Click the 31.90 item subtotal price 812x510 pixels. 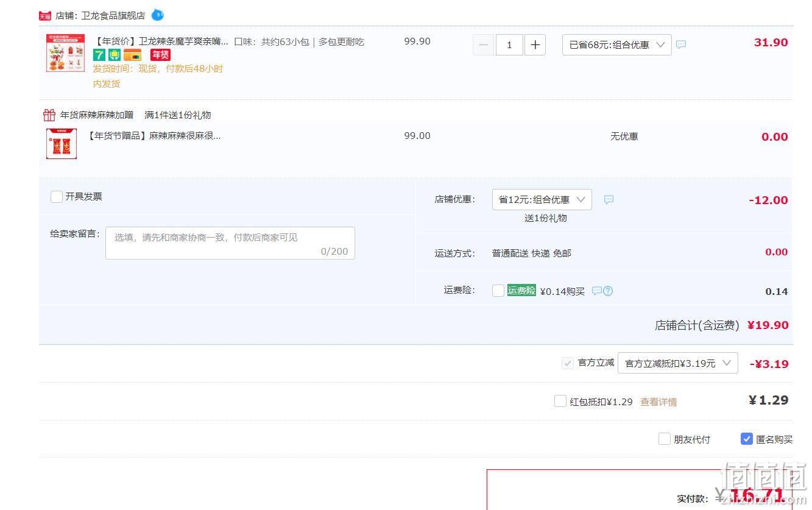(x=771, y=42)
